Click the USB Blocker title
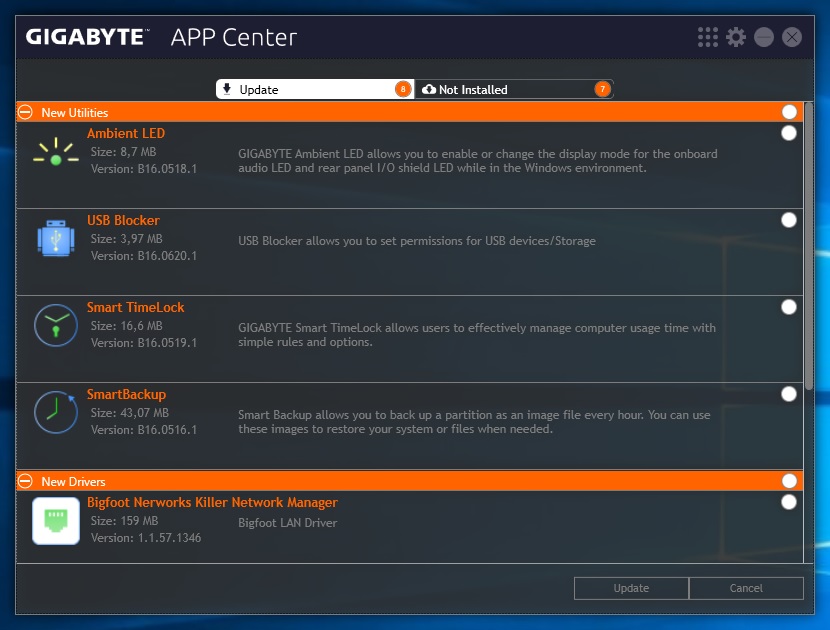 click(x=123, y=220)
